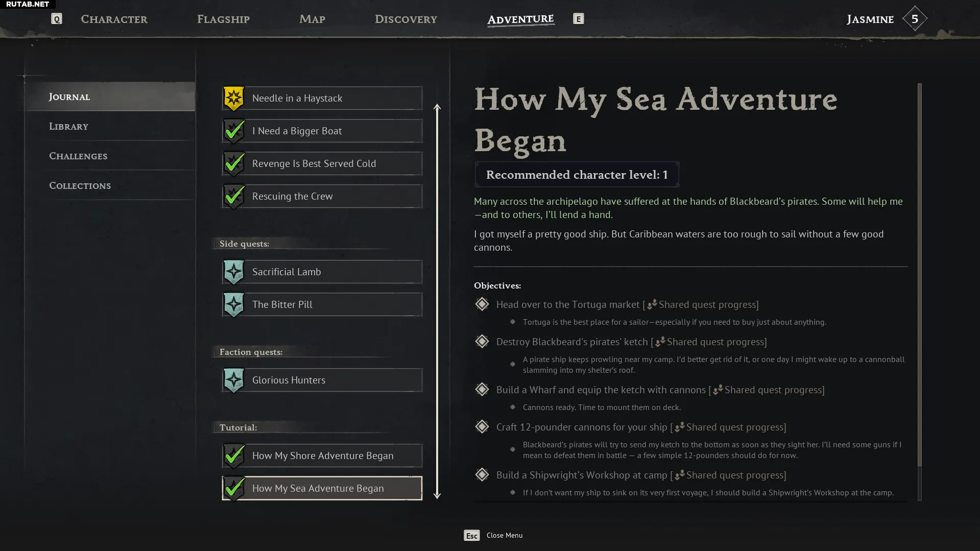Open the Discovery tab
Viewport: 980px width, 551px height.
tap(406, 19)
